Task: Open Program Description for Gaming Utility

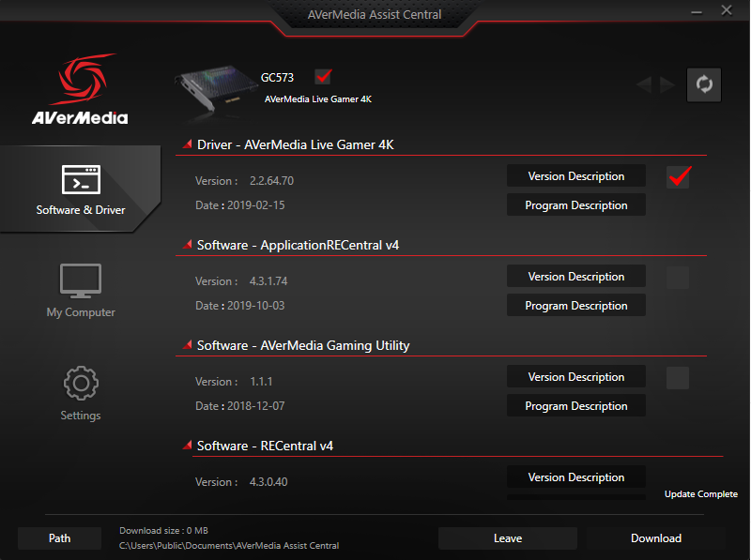Action: point(576,406)
